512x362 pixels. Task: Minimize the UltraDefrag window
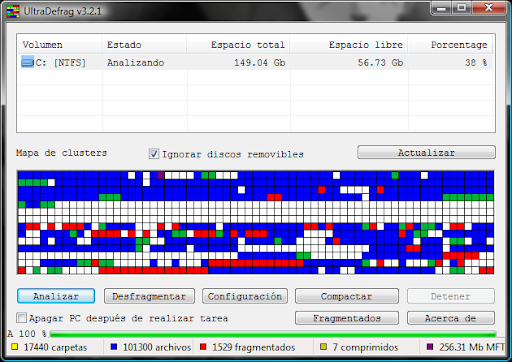click(441, 8)
